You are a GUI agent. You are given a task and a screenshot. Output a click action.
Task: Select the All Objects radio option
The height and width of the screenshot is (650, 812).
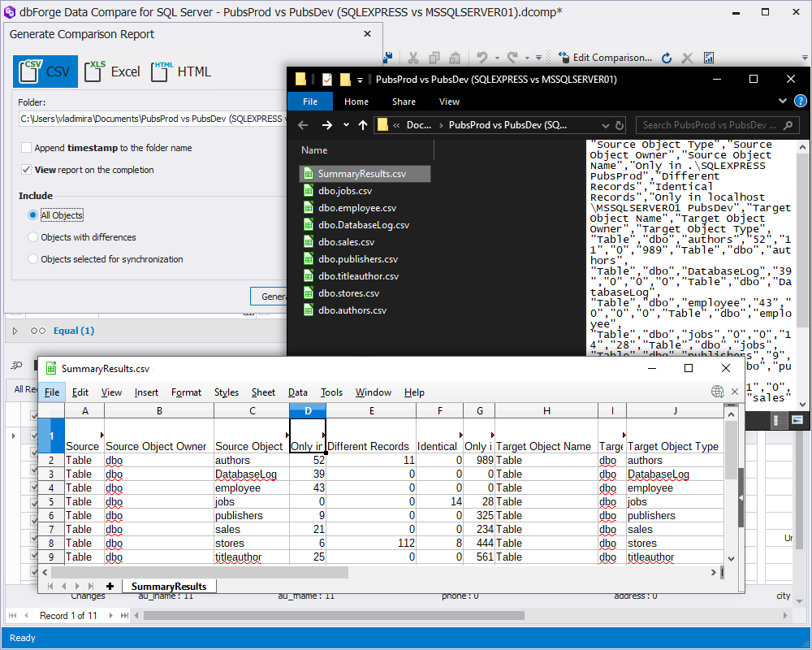coord(32,215)
